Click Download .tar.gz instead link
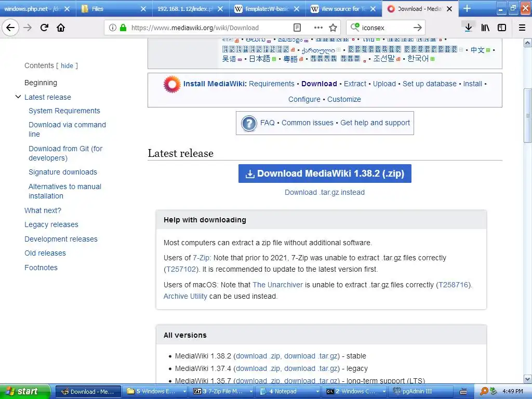Screen dimensions: 532x399 [x=324, y=192]
